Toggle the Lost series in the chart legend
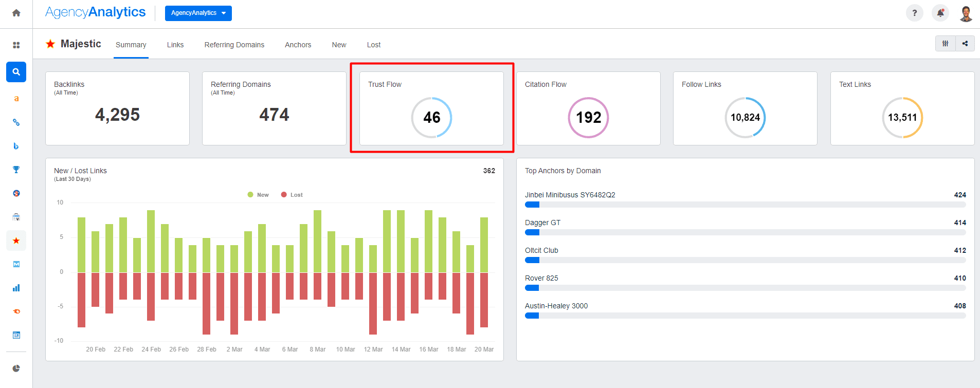This screenshot has height=388, width=980. 292,195
